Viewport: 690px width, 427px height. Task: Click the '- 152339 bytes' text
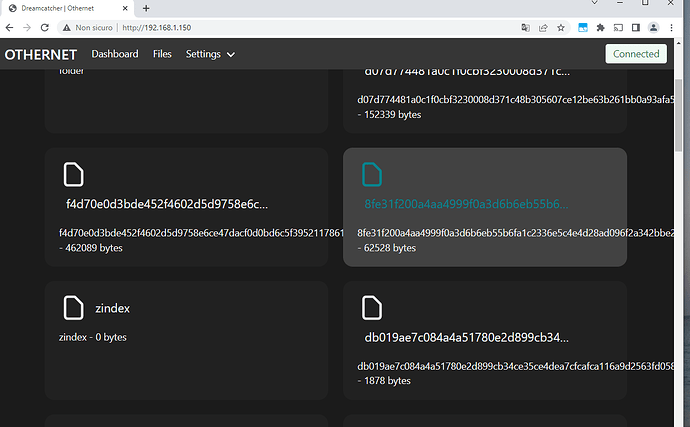pos(389,114)
